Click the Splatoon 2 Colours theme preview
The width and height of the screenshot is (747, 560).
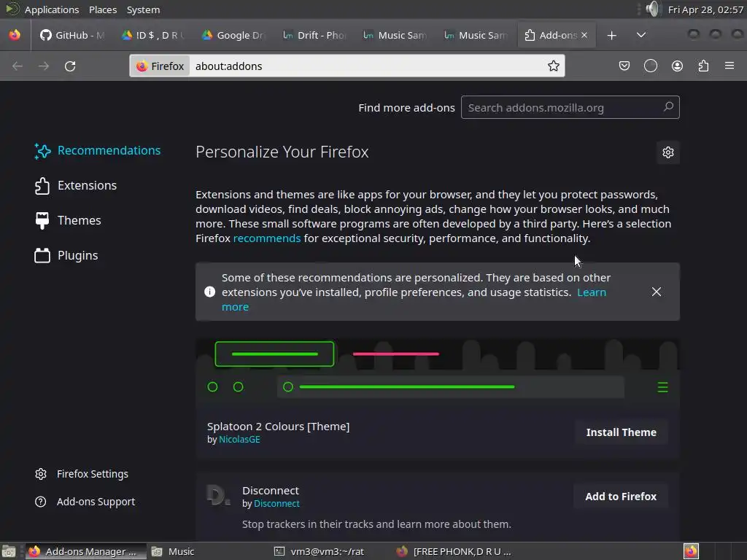pos(438,374)
